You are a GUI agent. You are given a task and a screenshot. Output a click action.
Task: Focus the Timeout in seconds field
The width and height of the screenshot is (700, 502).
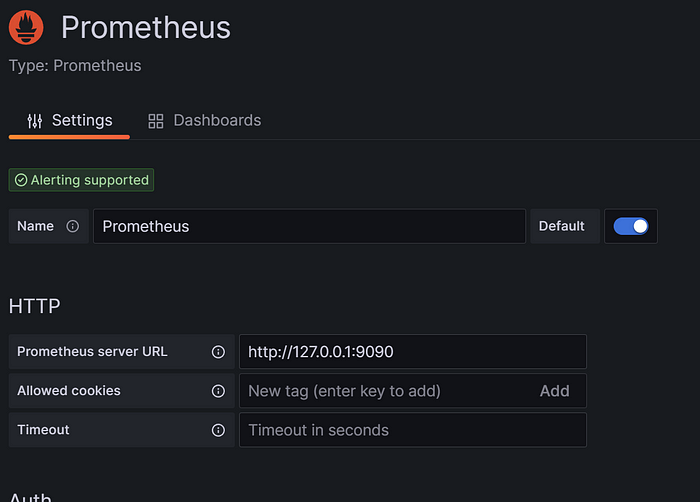coord(413,430)
